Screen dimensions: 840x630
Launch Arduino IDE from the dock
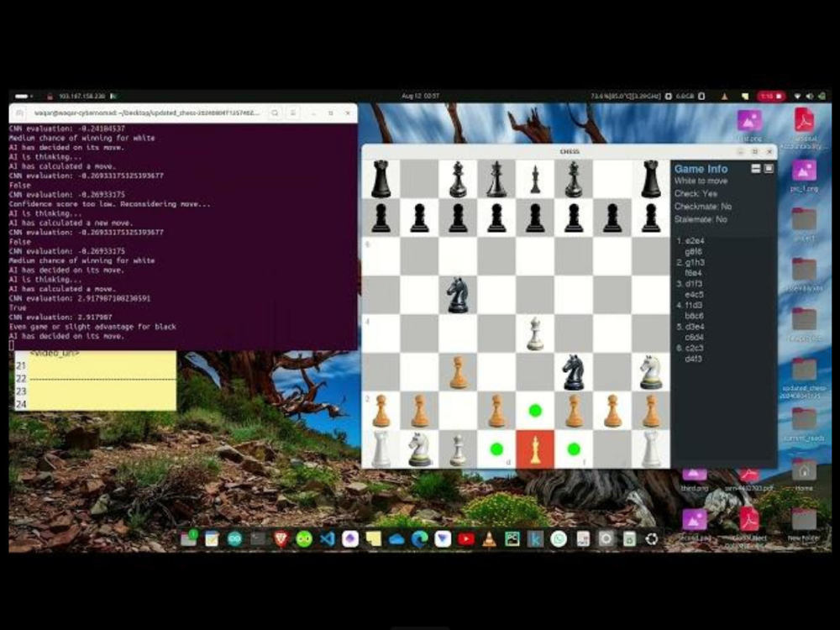(234, 538)
